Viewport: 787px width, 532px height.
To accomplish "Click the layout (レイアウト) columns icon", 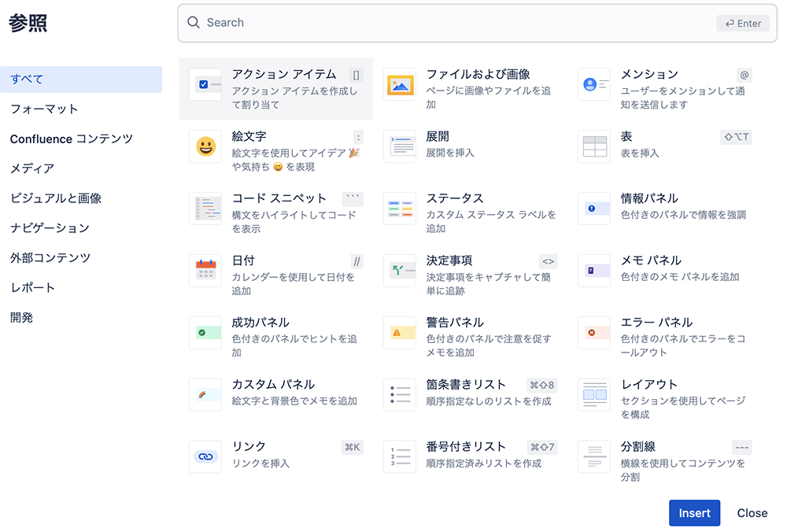I will pos(594,394).
